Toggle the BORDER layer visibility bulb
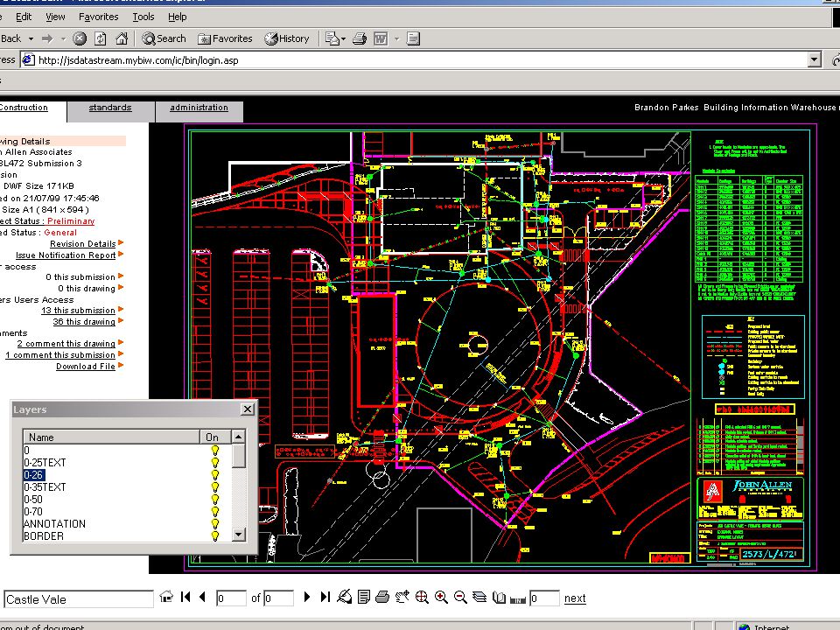840x630 pixels. (x=215, y=535)
